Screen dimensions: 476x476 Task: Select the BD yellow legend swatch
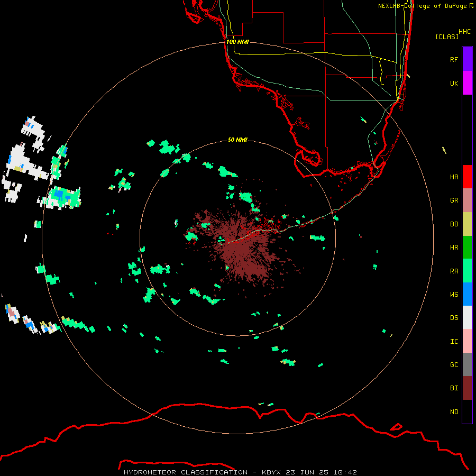(x=467, y=224)
